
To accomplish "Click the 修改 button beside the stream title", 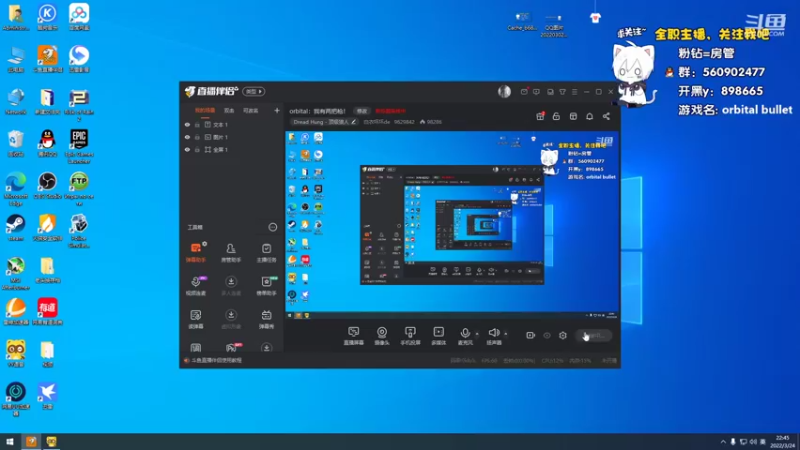I will tap(362, 111).
